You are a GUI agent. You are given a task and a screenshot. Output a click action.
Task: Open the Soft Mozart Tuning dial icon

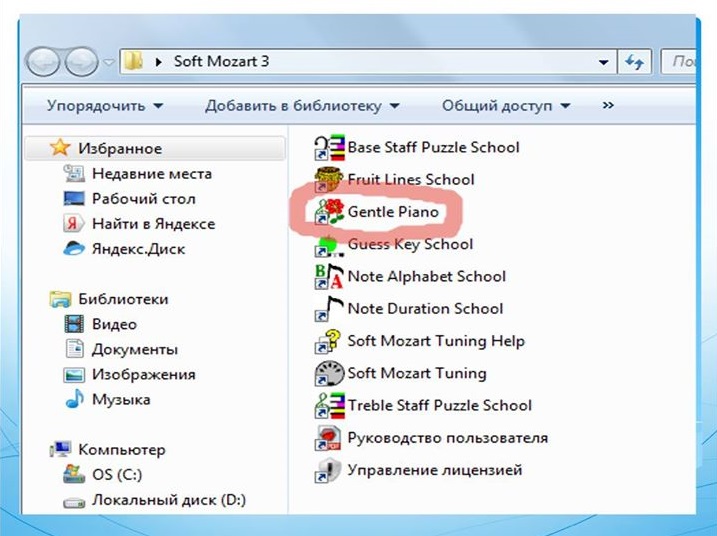point(329,373)
